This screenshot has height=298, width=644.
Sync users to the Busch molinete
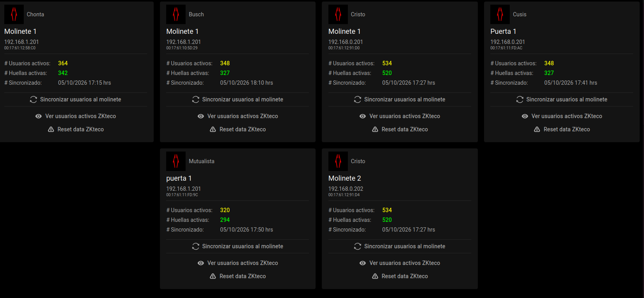click(238, 99)
